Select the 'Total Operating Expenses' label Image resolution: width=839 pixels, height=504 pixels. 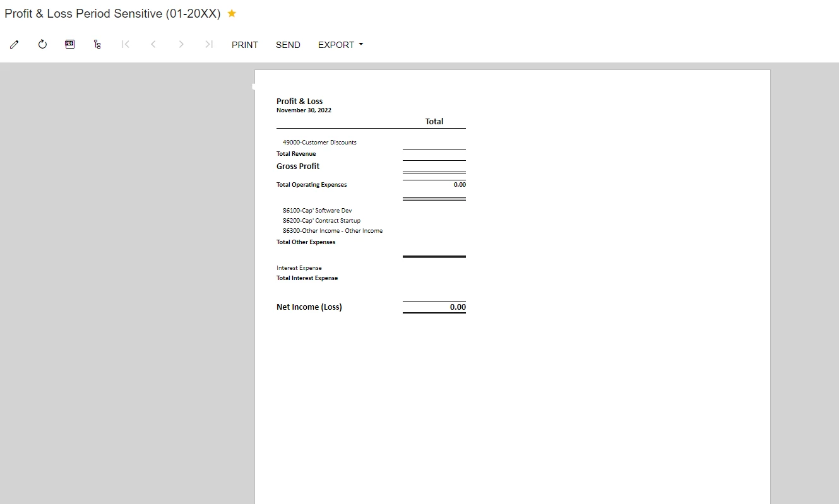312,185
